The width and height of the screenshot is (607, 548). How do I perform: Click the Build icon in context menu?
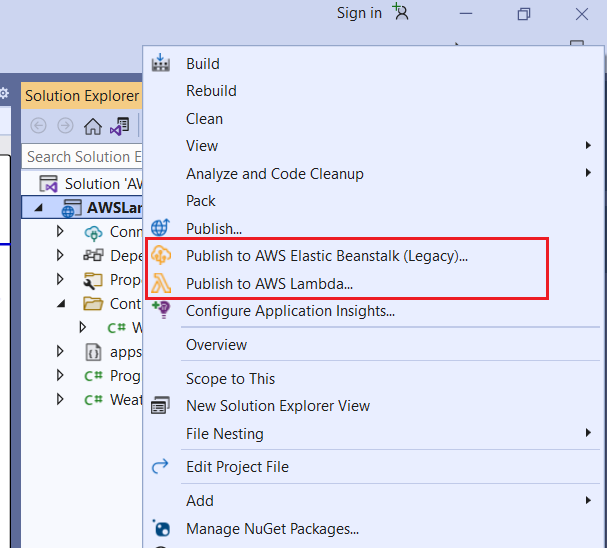(x=161, y=63)
